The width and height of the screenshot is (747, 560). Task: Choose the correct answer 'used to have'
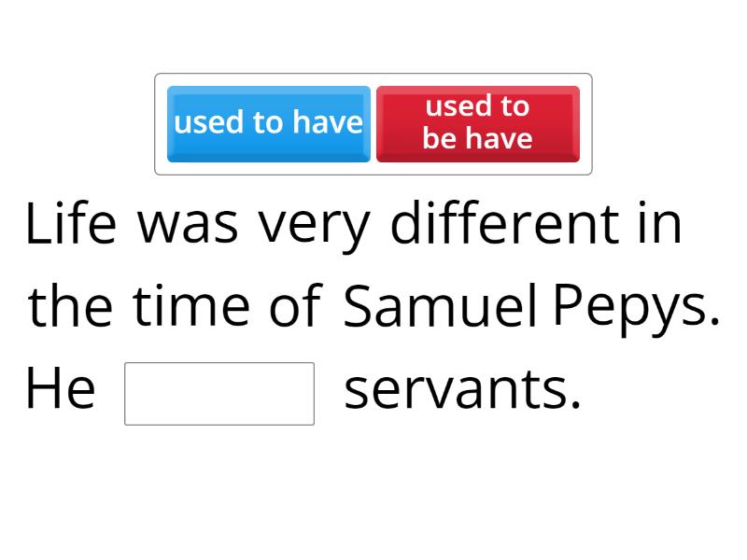268,121
